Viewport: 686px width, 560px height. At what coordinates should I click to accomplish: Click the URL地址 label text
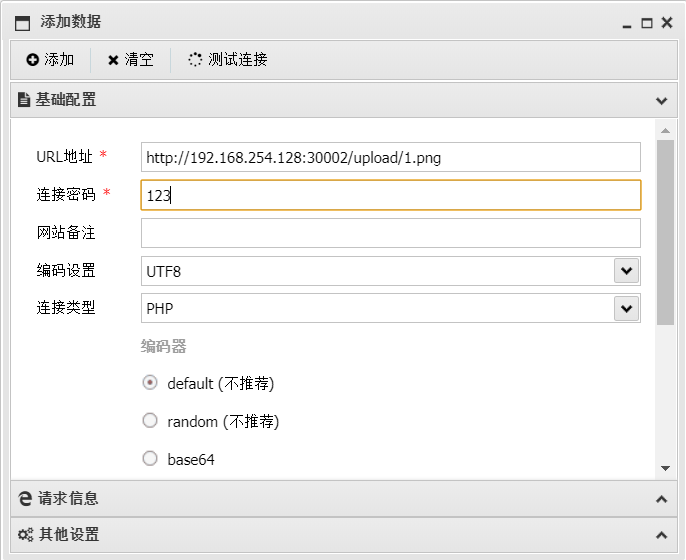click(64, 157)
